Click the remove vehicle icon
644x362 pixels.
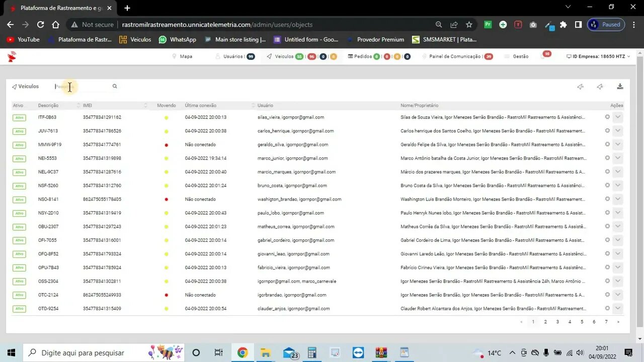600,86
